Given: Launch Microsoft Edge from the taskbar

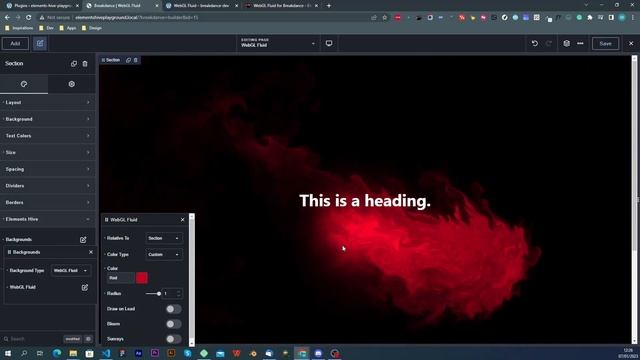Looking at the screenshot, I should click(x=57, y=353).
